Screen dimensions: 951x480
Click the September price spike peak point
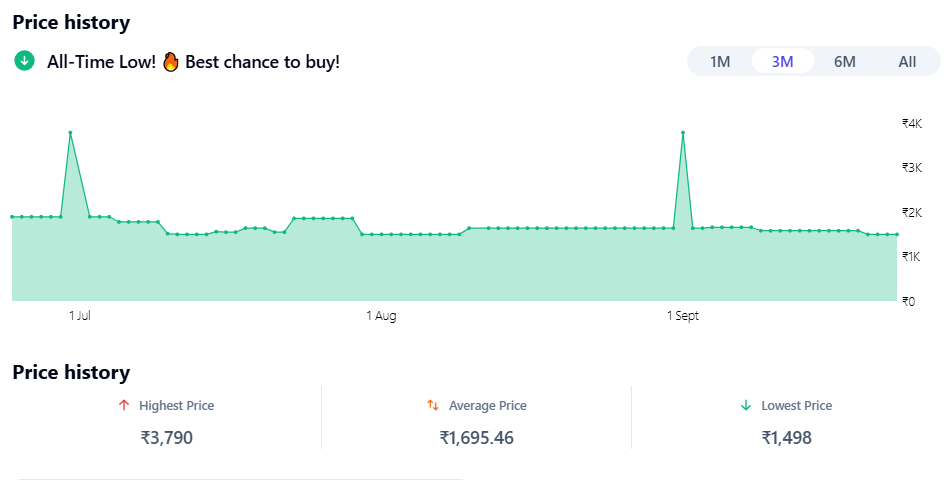(683, 132)
